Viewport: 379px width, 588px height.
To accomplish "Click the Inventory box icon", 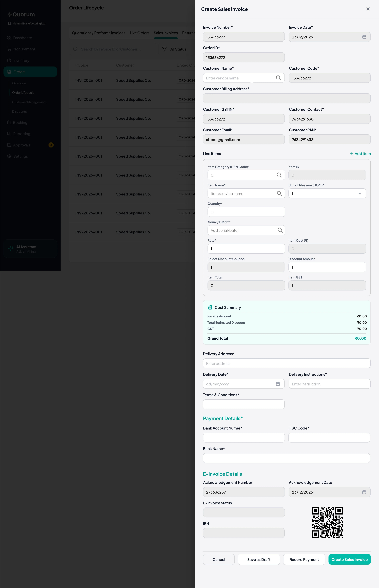I will (9, 61).
